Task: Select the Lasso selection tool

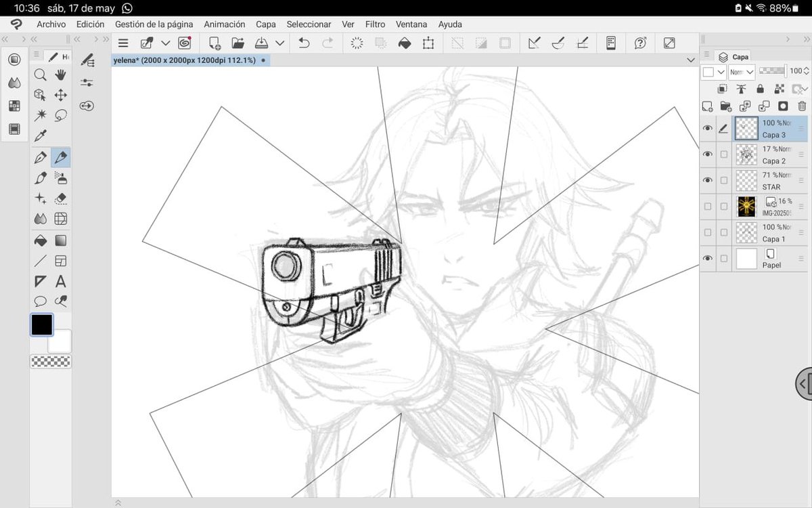Action: (61, 115)
